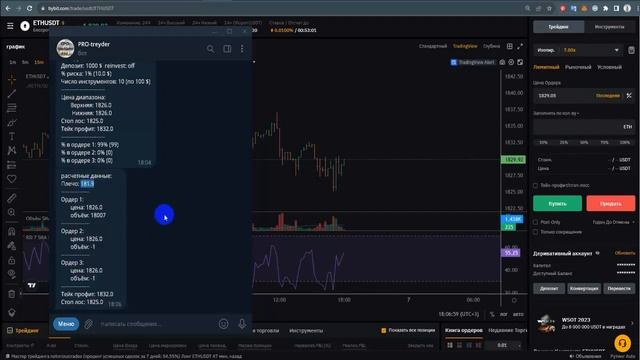Remove drawings with trash icon
This screenshot has height=360, width=640.
tap(11, 294)
